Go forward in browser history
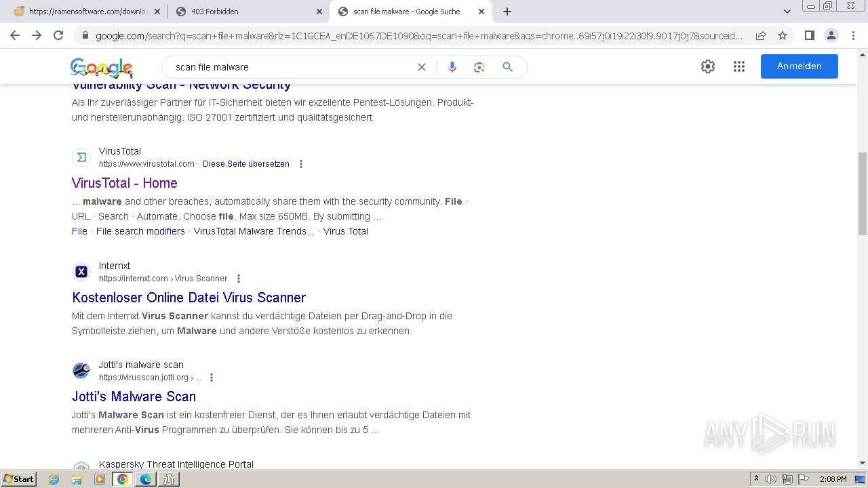Screen dimensions: 868x488 [37, 35]
